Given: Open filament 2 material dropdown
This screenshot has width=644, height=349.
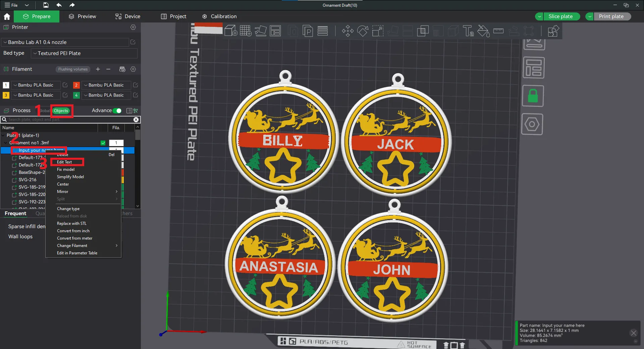Looking at the screenshot, I should pos(106,85).
